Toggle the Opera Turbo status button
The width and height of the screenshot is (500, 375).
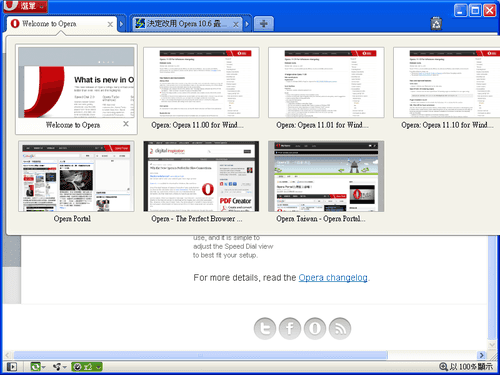[87, 367]
